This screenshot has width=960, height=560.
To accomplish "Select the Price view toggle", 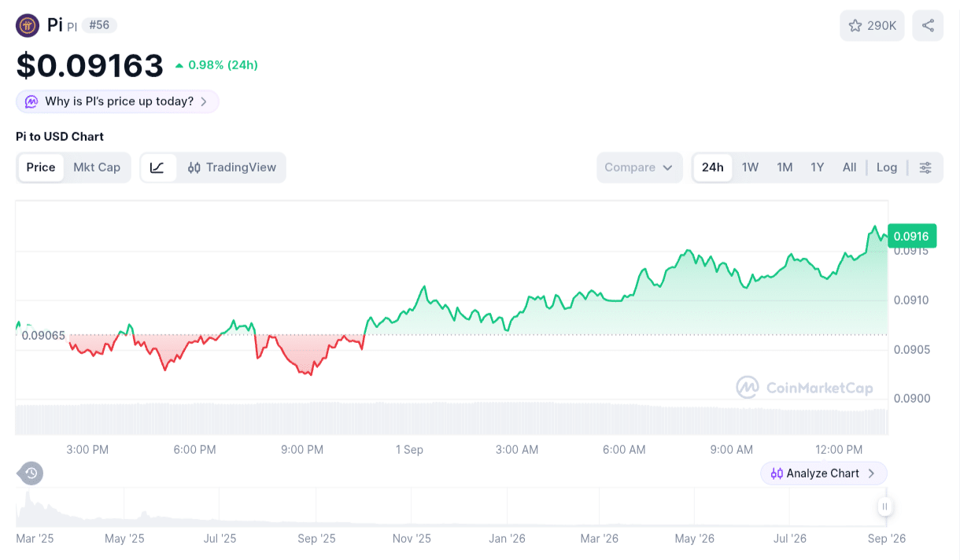I will pyautogui.click(x=41, y=168).
